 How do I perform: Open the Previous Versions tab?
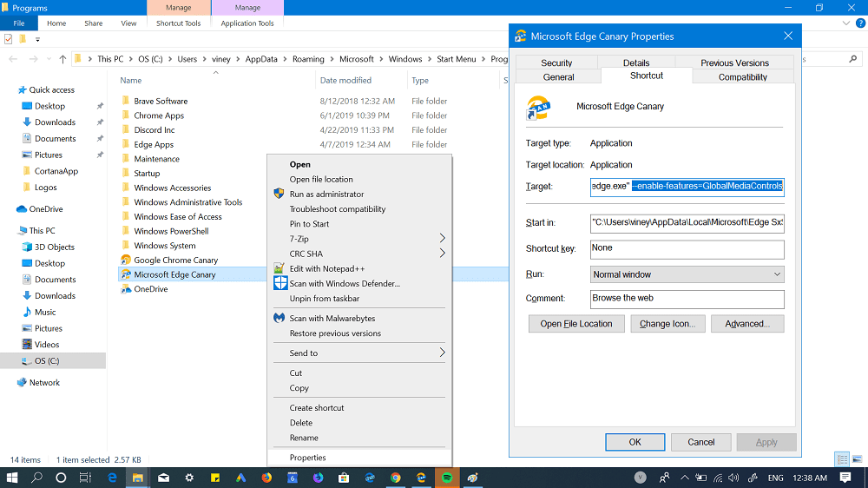pyautogui.click(x=734, y=63)
